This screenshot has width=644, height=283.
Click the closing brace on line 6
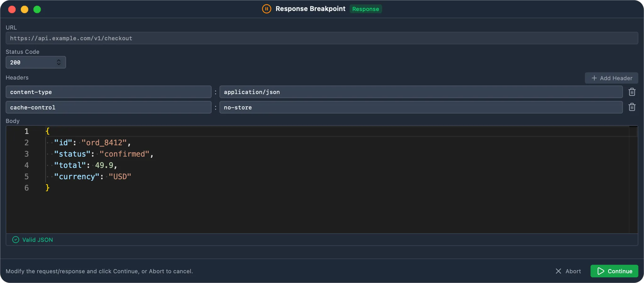pos(47,188)
